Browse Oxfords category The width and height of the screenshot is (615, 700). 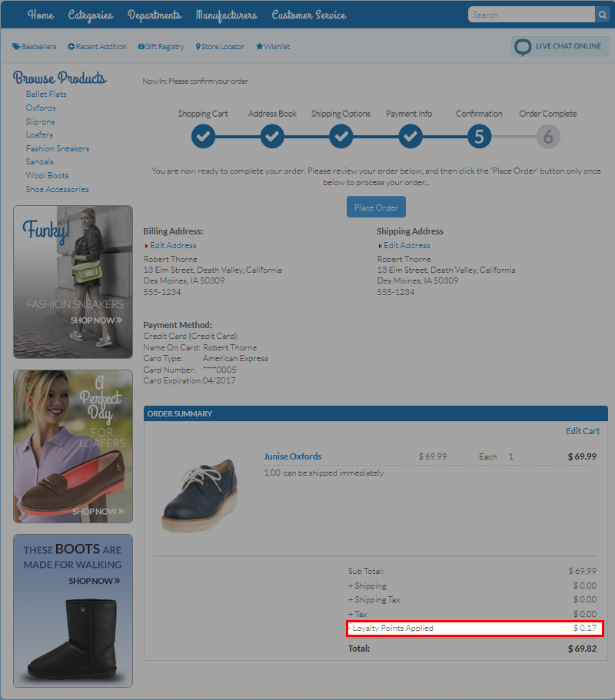pyautogui.click(x=41, y=108)
